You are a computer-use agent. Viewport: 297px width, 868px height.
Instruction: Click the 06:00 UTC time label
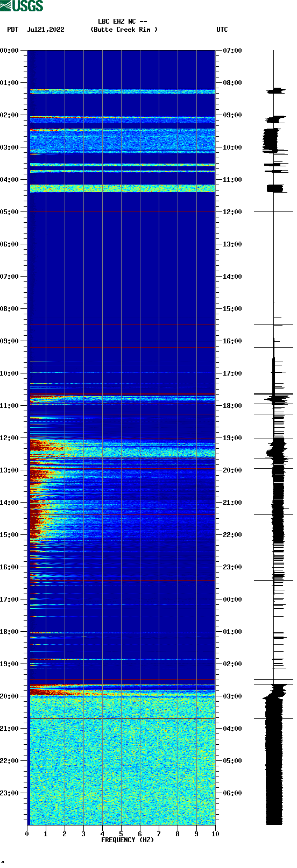tap(232, 793)
